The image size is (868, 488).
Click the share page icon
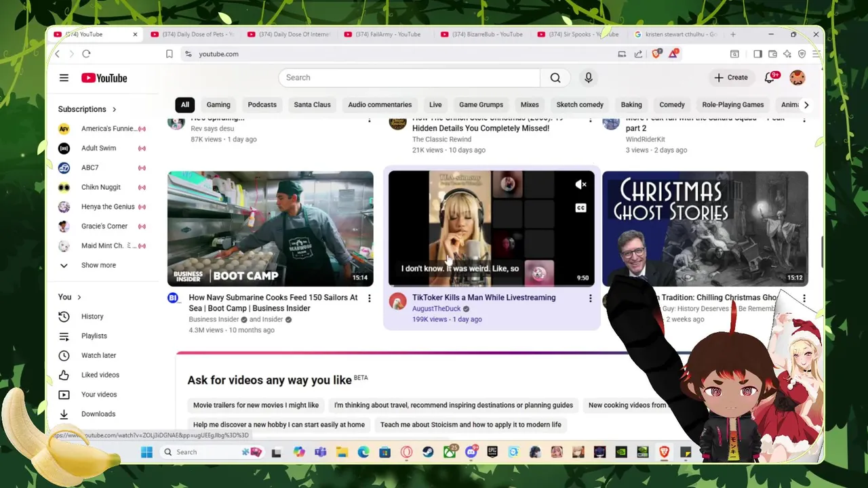(638, 54)
